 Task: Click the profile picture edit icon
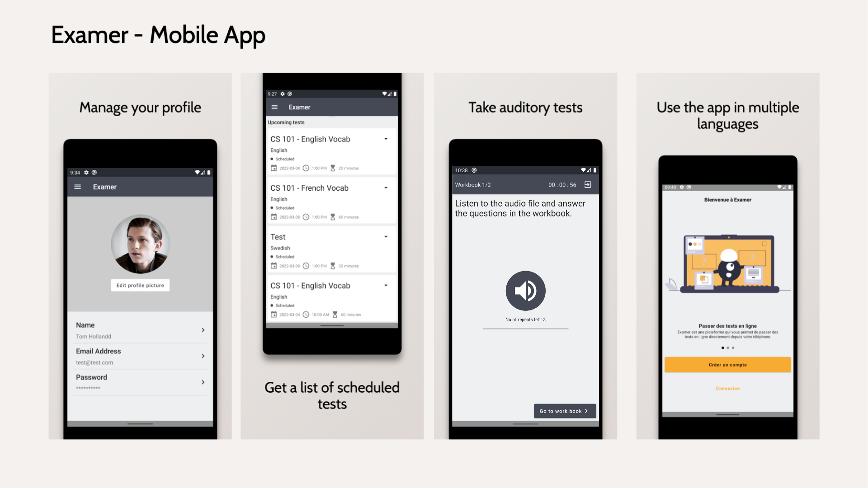(140, 285)
